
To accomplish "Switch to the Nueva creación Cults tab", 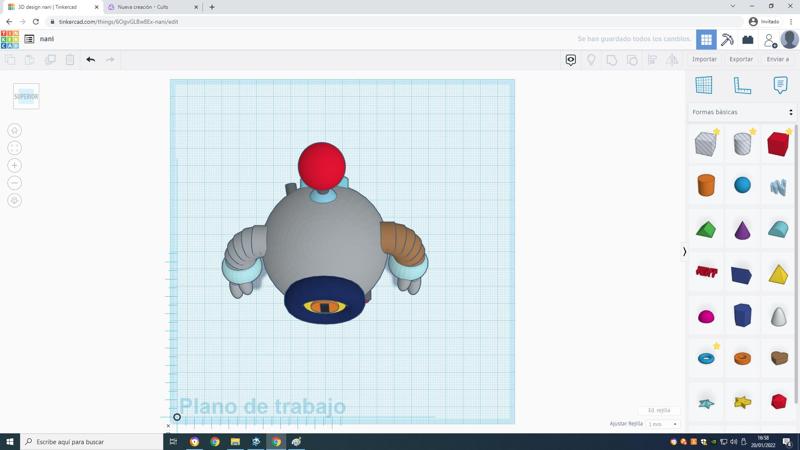I will click(x=147, y=7).
